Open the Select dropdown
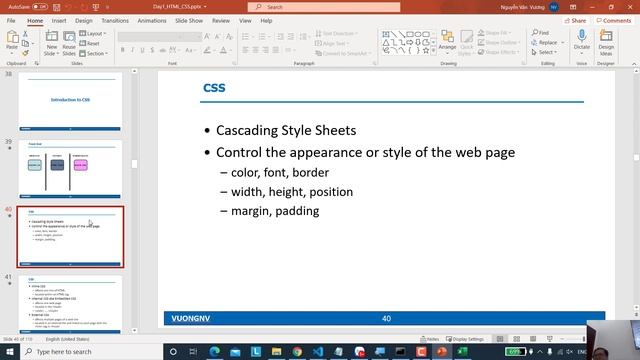Image resolution: width=640 pixels, height=360 pixels. (544, 52)
